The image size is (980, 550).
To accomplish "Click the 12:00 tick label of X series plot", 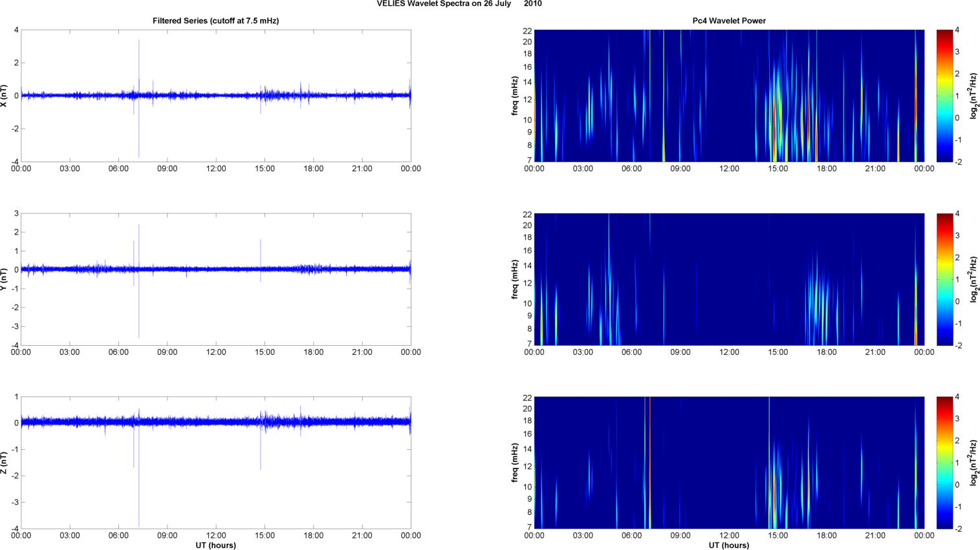I will 216,169.
